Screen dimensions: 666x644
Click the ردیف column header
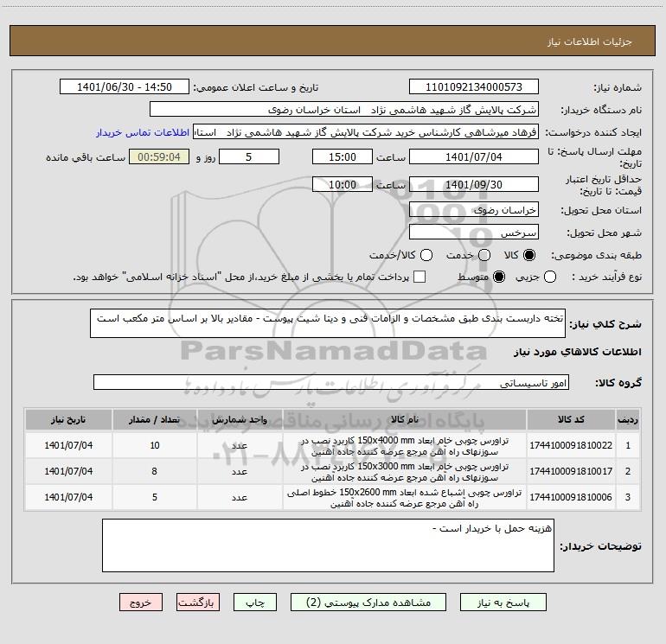click(x=628, y=420)
